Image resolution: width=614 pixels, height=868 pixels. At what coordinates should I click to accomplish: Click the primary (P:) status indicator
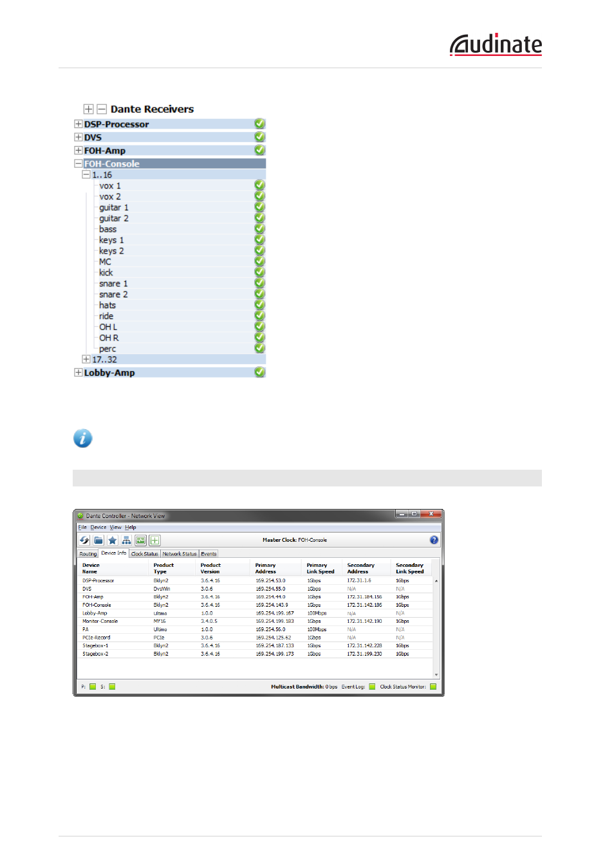pyautogui.click(x=93, y=687)
